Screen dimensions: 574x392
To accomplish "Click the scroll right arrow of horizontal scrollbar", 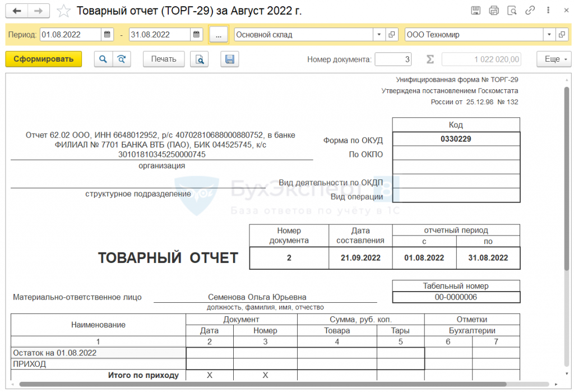I will pyautogui.click(x=556, y=384).
